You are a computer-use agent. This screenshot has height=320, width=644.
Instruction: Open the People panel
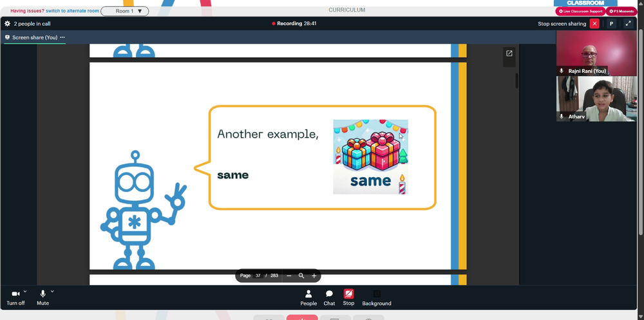click(x=308, y=298)
